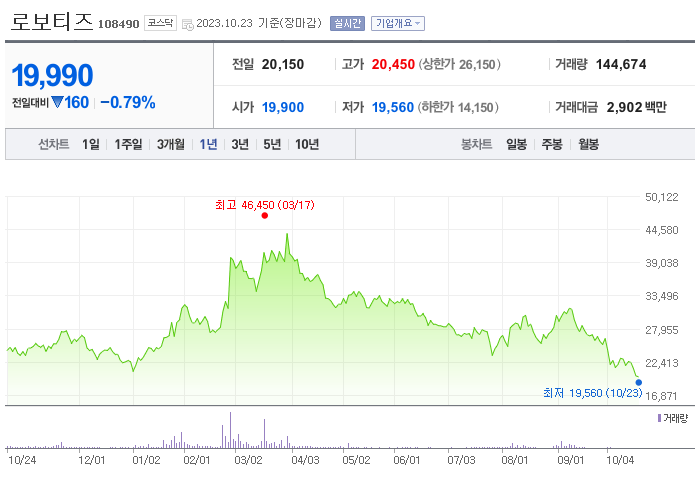Click the 코스닥 market badge
The image size is (695, 483).
160,23
